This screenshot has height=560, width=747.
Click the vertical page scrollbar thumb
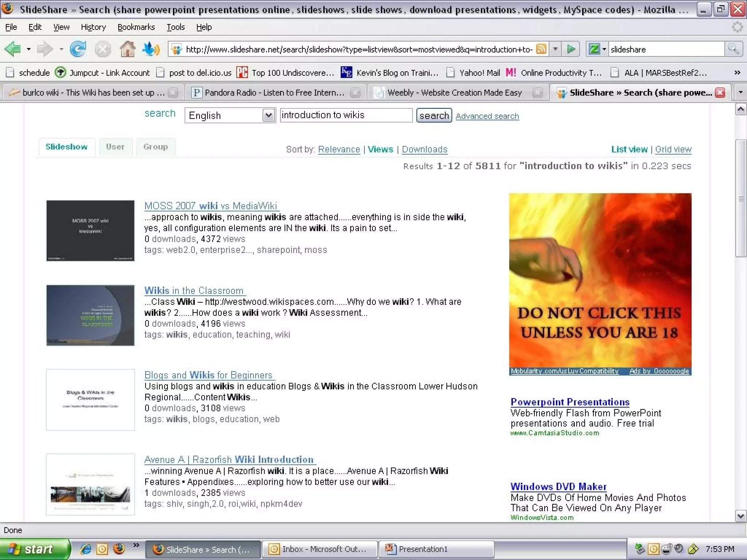pyautogui.click(x=741, y=199)
